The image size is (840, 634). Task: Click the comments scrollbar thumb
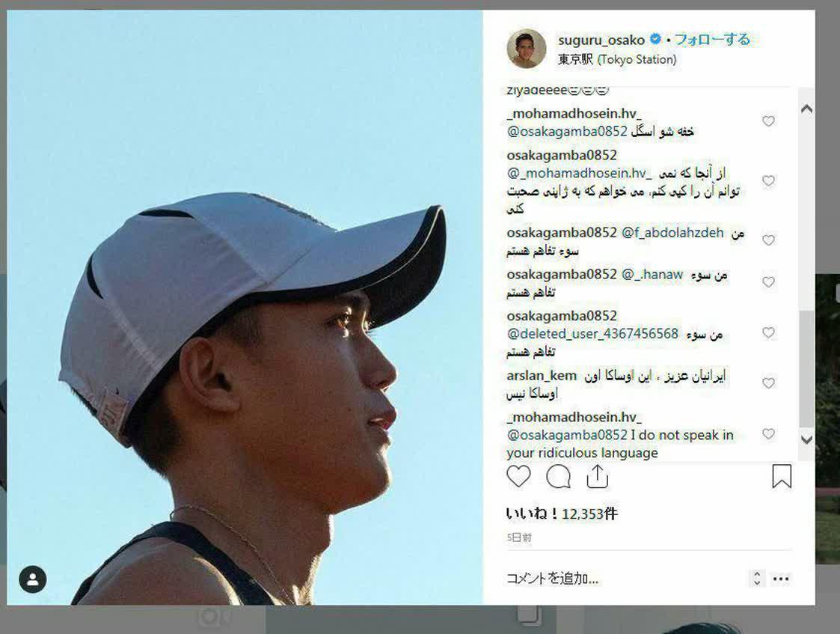pyautogui.click(x=806, y=369)
